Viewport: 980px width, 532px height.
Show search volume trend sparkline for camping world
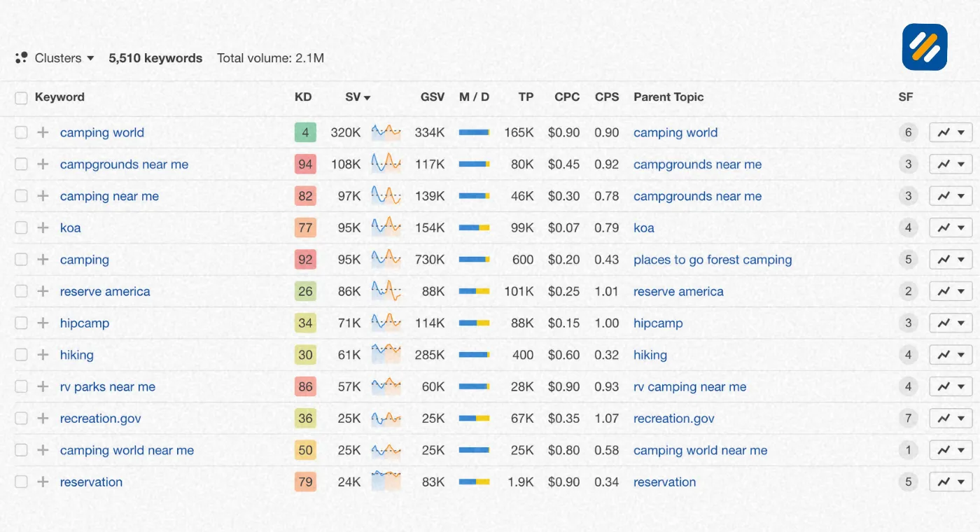(386, 132)
